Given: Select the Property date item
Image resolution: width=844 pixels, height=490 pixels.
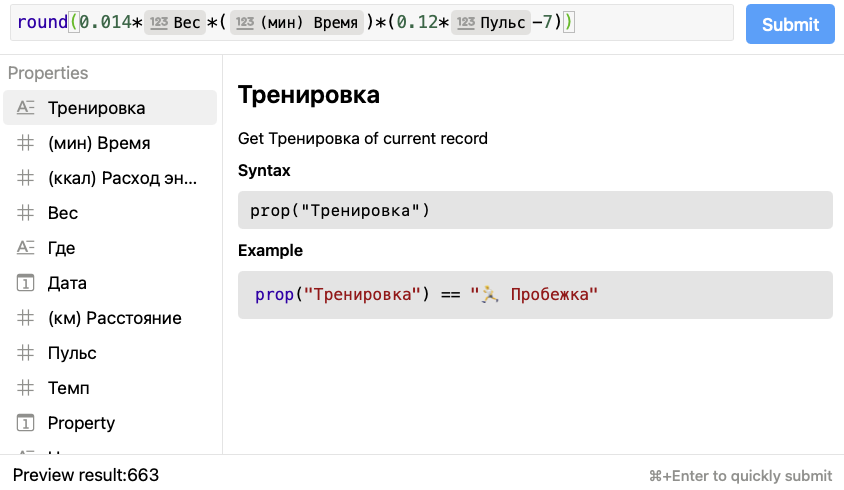Looking at the screenshot, I should point(81,423).
